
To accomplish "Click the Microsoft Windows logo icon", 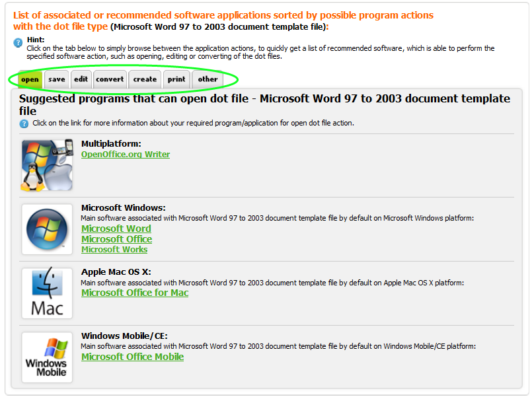I will coord(47,229).
